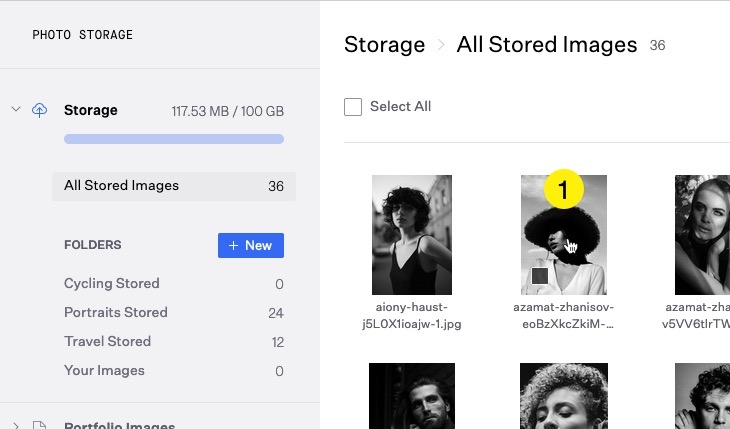Click the Portfolio Images document icon

40,426
